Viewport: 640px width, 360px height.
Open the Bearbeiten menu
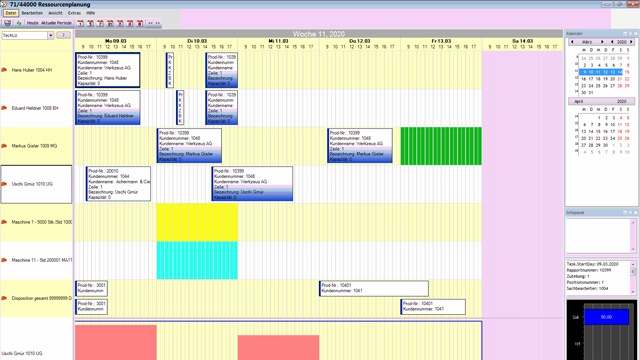[x=32, y=13]
